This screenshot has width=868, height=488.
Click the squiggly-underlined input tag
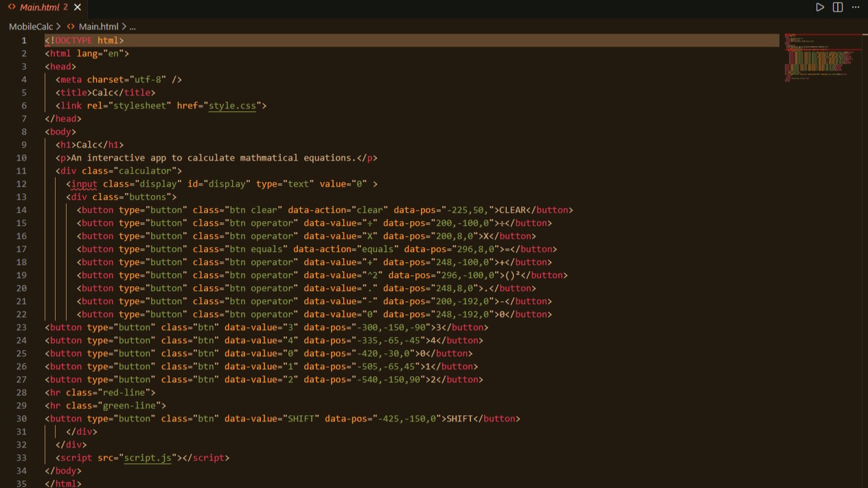(84, 184)
